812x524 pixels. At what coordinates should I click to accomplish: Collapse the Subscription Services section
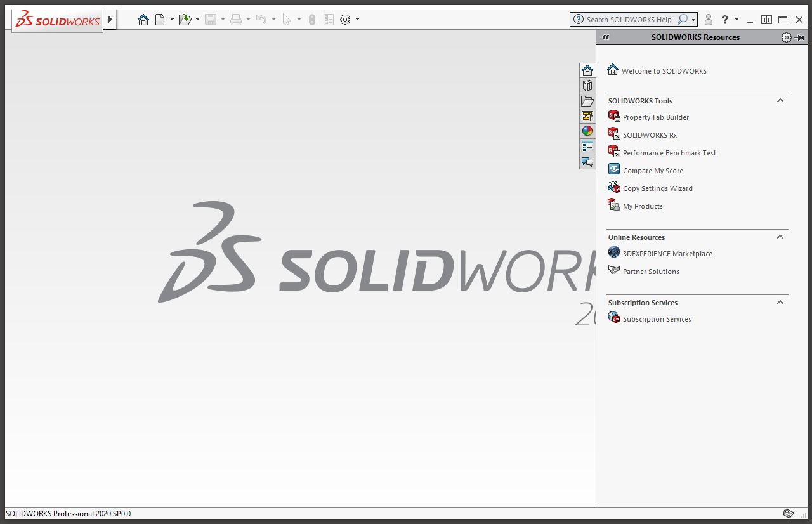click(780, 302)
